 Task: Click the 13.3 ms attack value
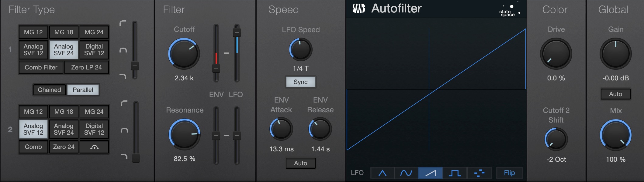coord(282,149)
